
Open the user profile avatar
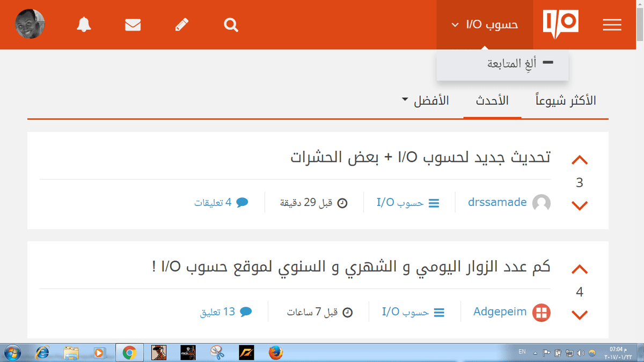pos(30,24)
